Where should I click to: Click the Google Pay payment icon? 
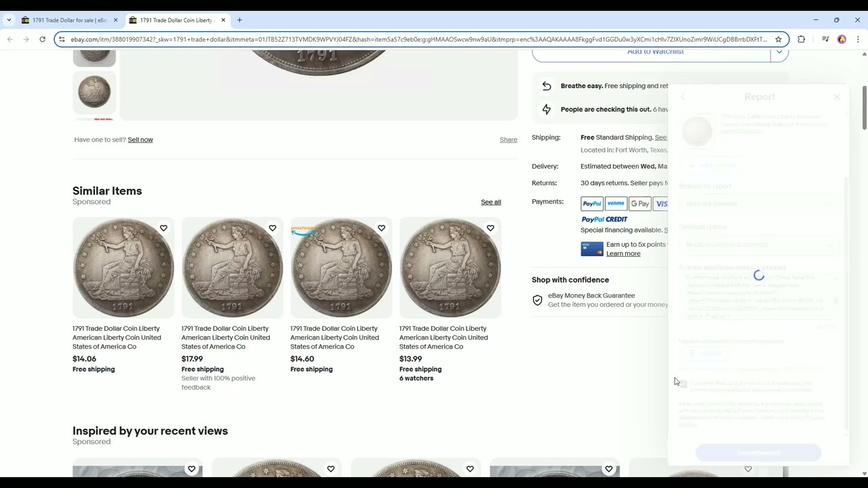[x=640, y=203]
